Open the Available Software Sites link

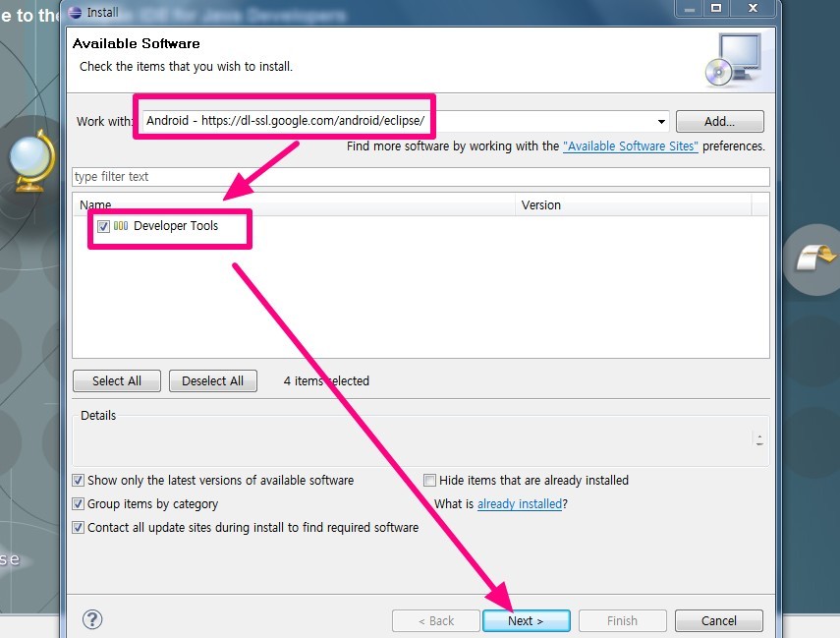click(630, 146)
